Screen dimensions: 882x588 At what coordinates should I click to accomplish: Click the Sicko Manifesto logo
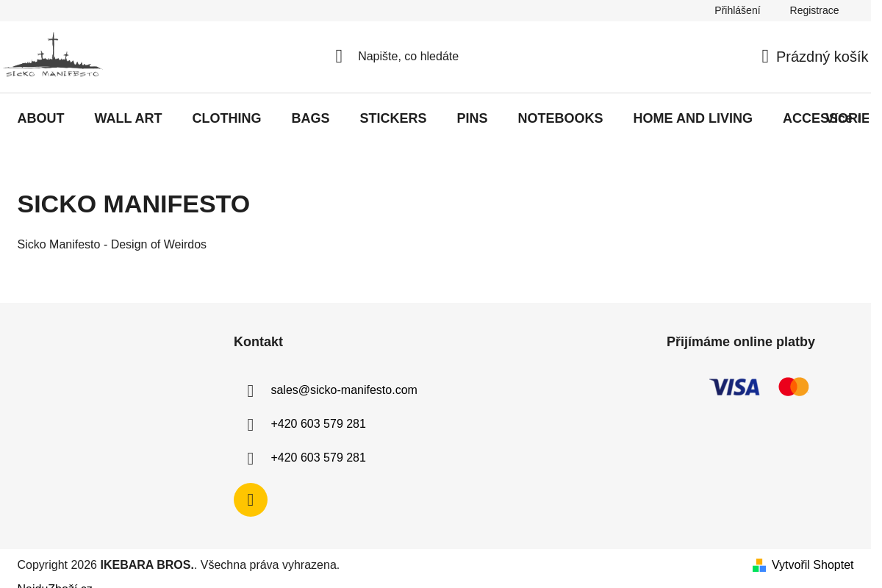52,55
